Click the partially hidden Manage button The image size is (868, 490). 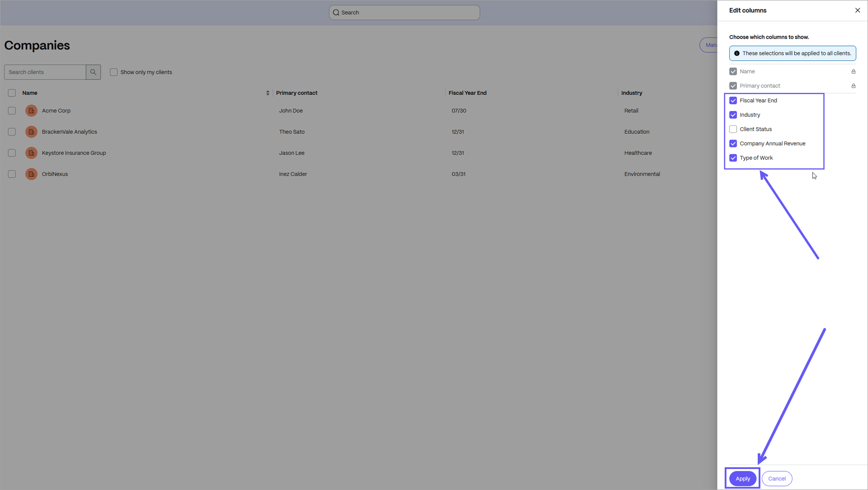click(709, 45)
